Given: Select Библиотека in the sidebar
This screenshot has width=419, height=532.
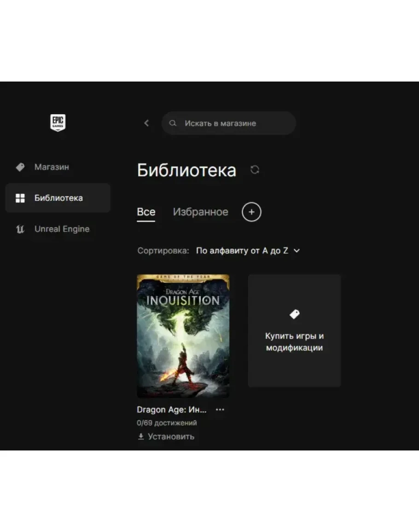Looking at the screenshot, I should click(x=58, y=198).
